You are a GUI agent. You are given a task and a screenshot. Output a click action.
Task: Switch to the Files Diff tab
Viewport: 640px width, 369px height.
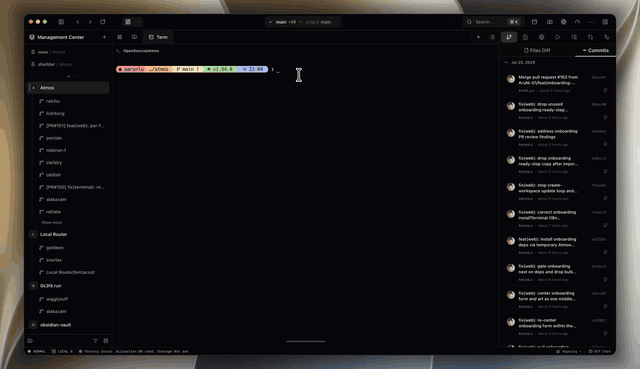coord(537,50)
